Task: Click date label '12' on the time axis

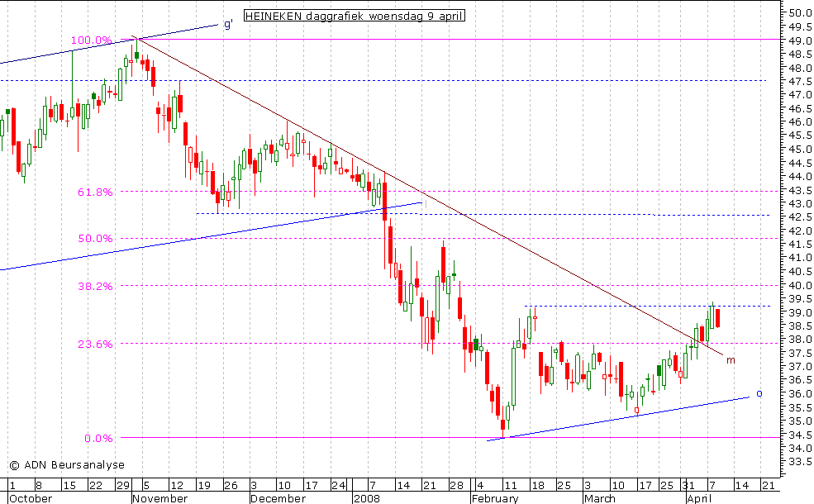Action: [x=177, y=485]
